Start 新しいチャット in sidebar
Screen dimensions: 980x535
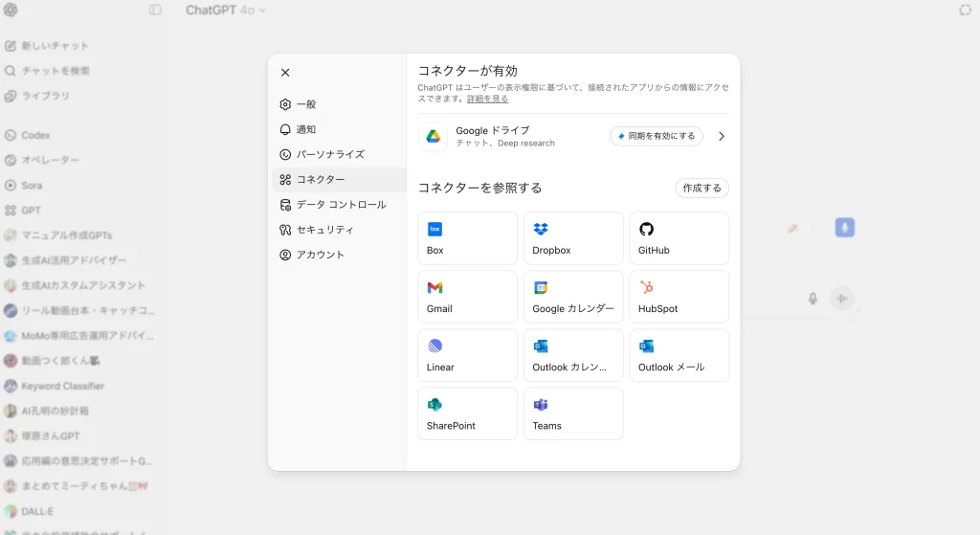tap(47, 46)
